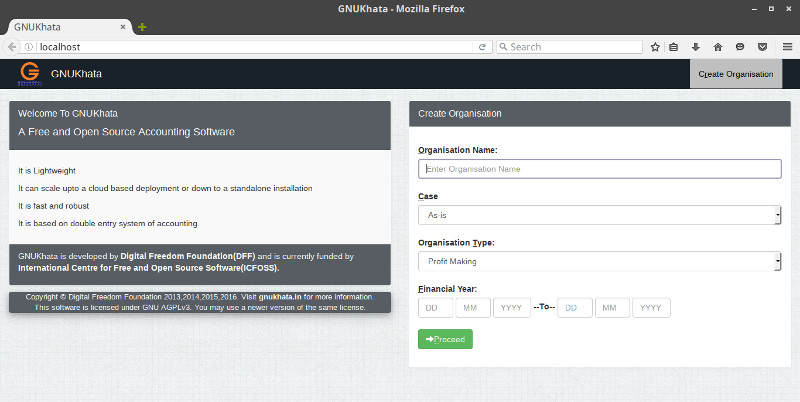The image size is (800, 402).
Task: Click 'It is Lightweight' text
Action: [47, 171]
